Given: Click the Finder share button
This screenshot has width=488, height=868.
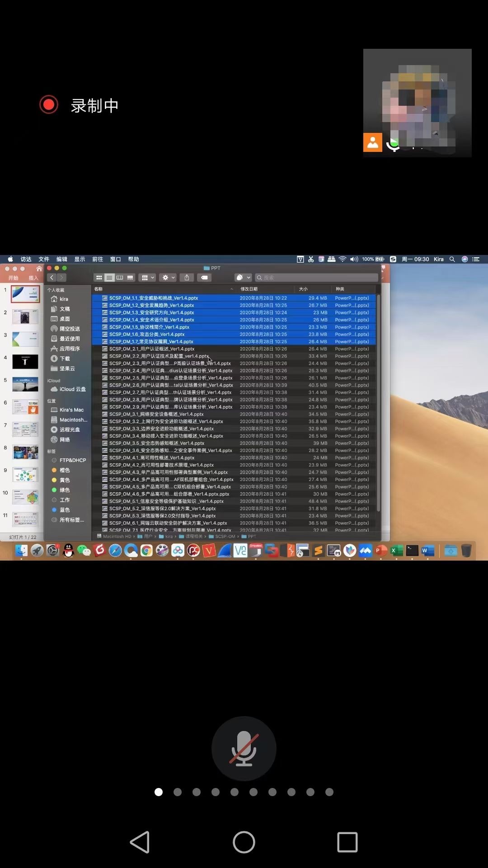Looking at the screenshot, I should coord(187,278).
